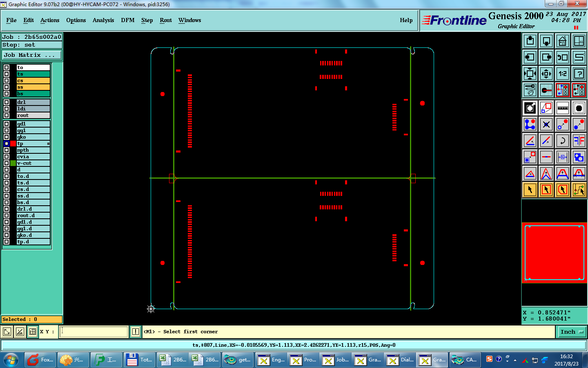This screenshot has width=588, height=368.
Task: Select the layer name ldi
Action: (33, 109)
